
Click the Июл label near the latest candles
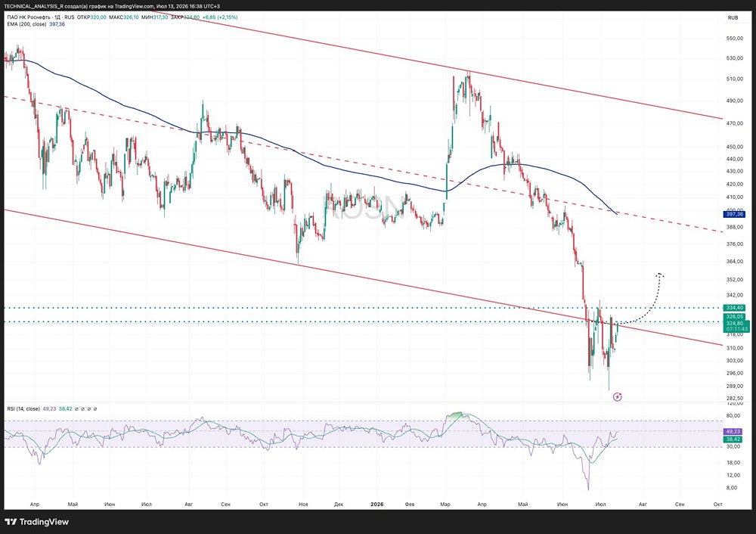(x=600, y=504)
